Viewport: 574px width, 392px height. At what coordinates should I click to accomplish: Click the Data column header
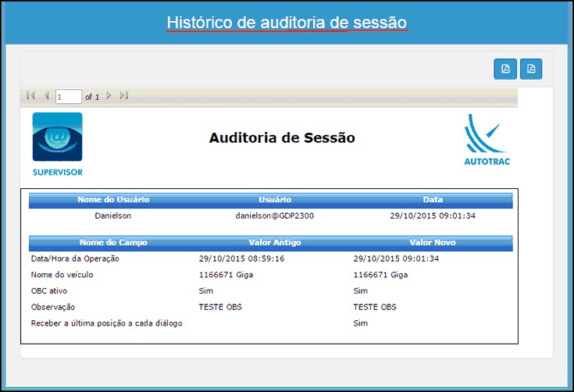433,199
